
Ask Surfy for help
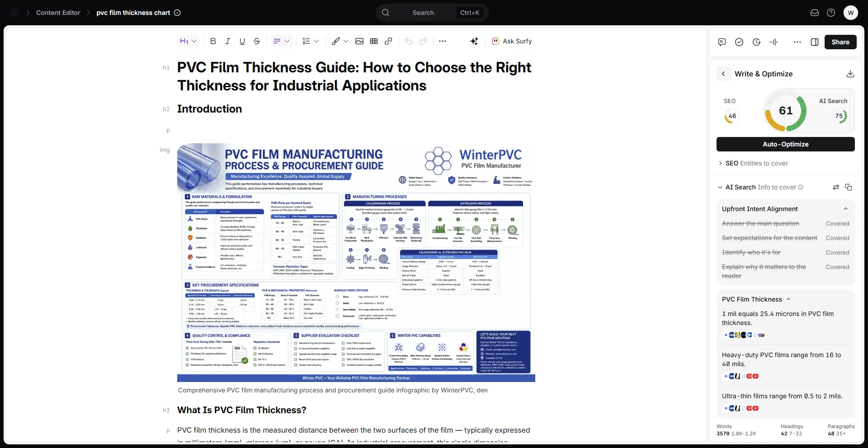[x=512, y=41]
